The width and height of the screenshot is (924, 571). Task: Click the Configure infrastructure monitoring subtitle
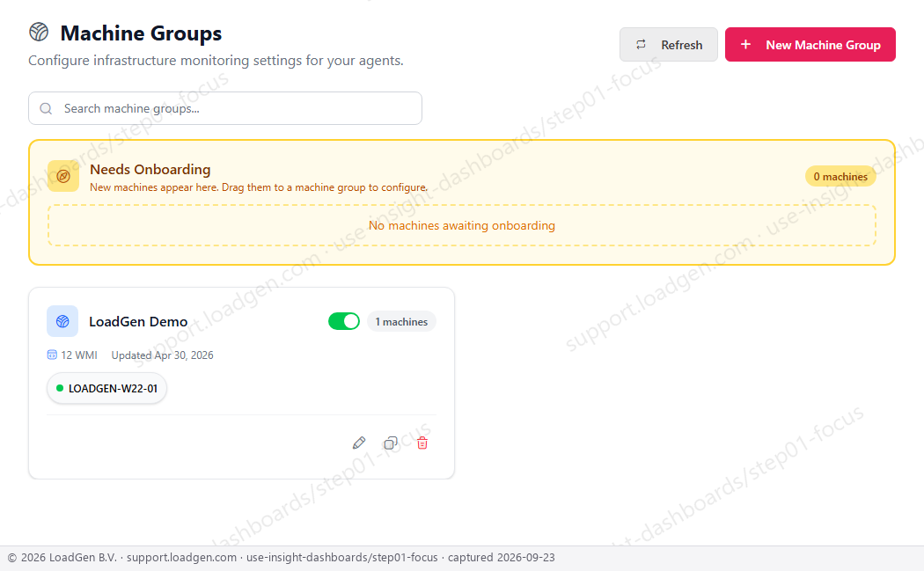[216, 61]
